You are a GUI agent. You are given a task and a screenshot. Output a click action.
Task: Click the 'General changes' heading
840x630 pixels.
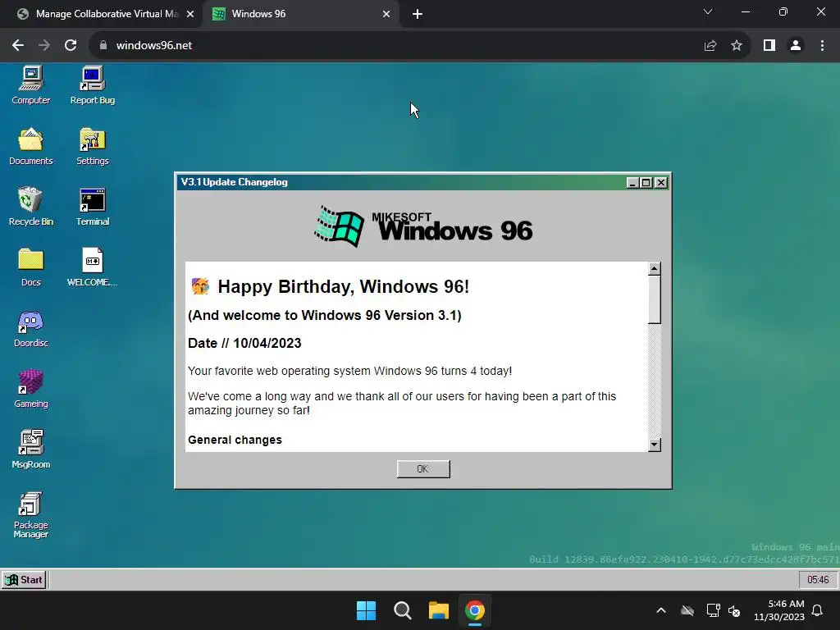(235, 440)
